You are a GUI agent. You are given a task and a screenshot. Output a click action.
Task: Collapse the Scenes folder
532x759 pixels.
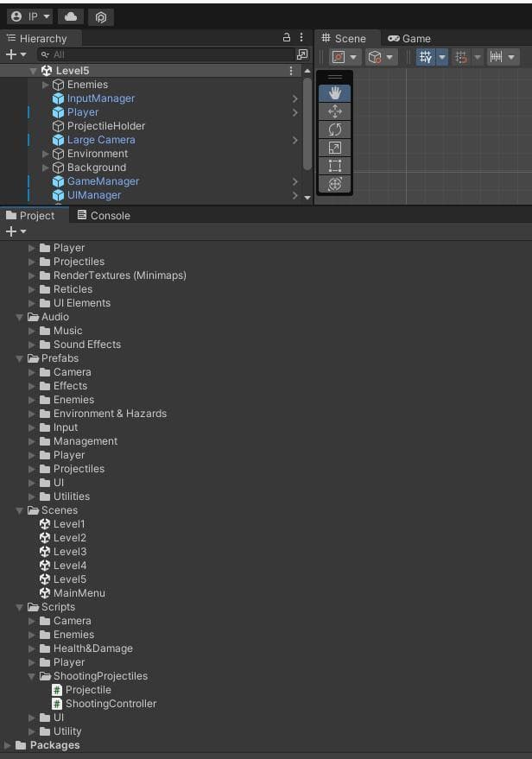(x=19, y=510)
